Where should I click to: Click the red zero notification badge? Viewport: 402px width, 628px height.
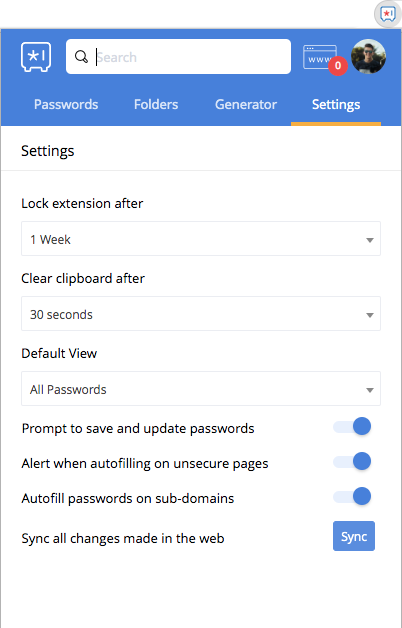pos(338,65)
